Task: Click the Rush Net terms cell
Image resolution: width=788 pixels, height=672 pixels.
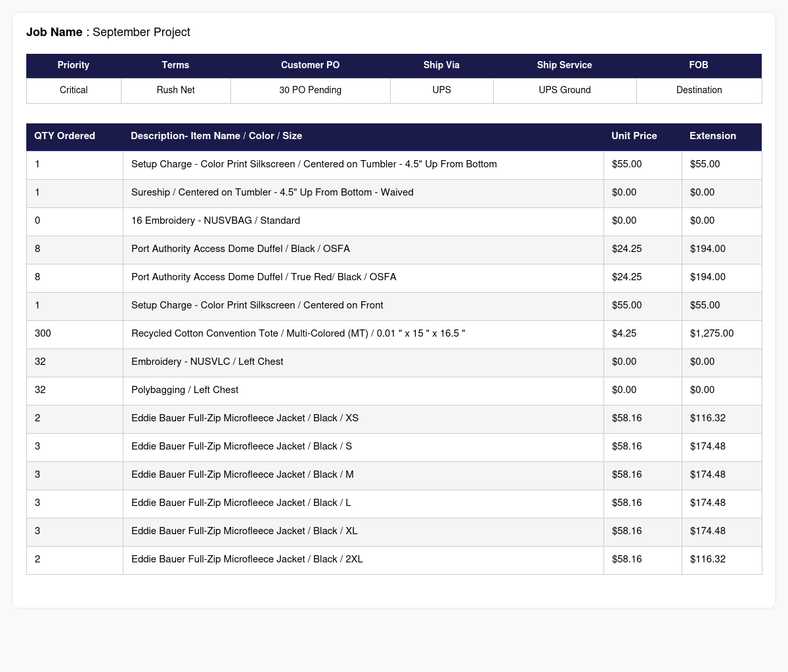Action: pyautogui.click(x=175, y=91)
